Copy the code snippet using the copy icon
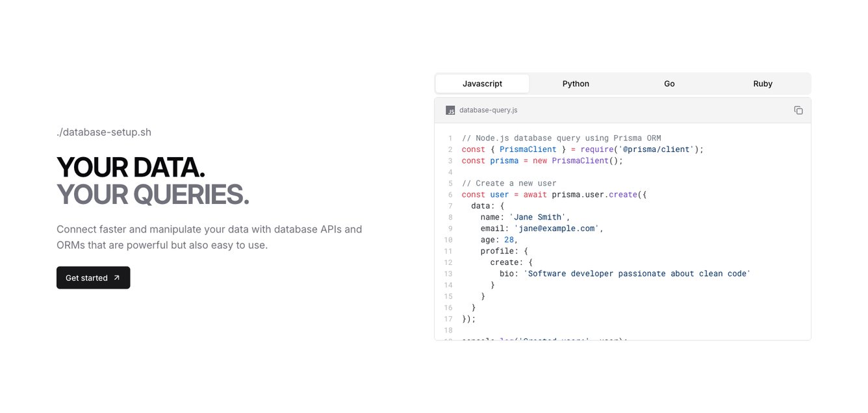The height and width of the screenshot is (413, 868). [798, 110]
